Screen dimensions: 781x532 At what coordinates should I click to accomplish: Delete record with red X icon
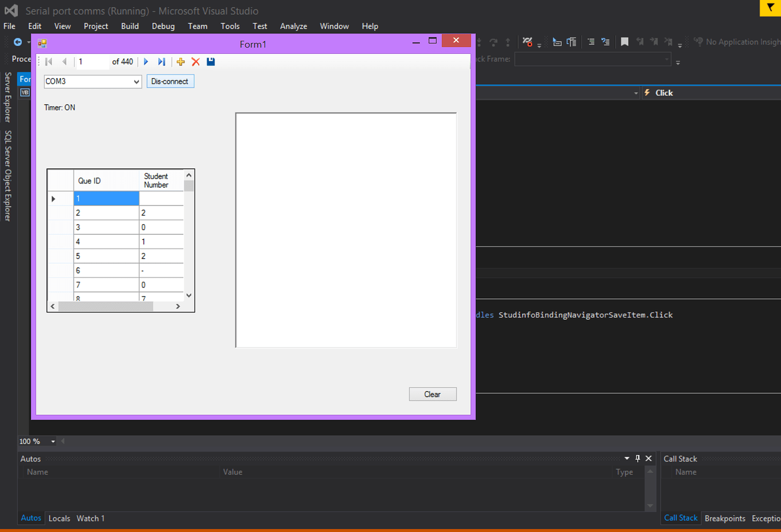point(196,62)
